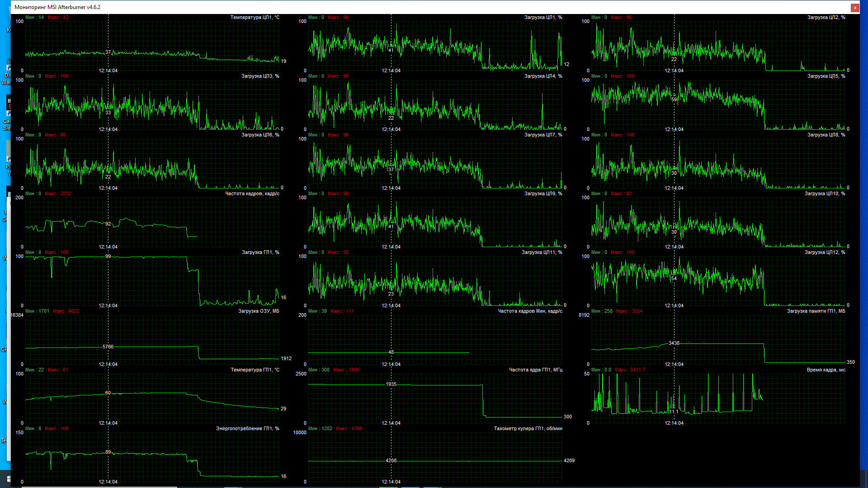Click the Частота кадров Мин graph
The image size is (868, 488).
coord(435,339)
